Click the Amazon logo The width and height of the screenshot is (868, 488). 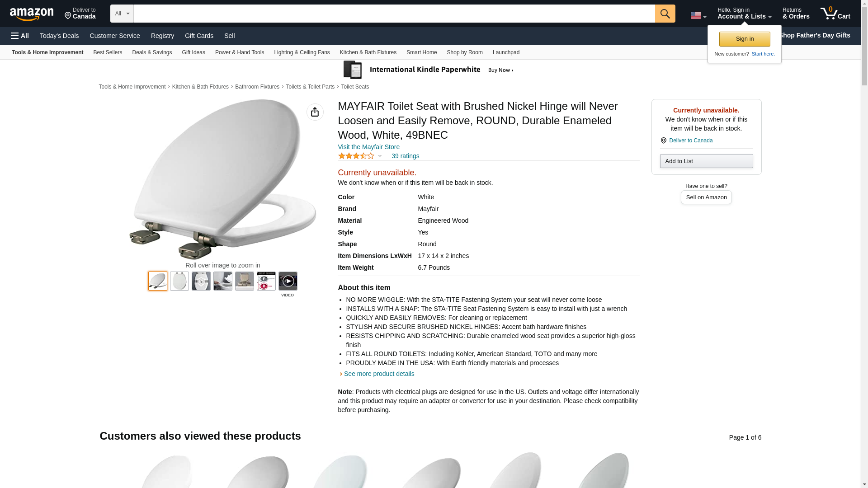(x=32, y=14)
